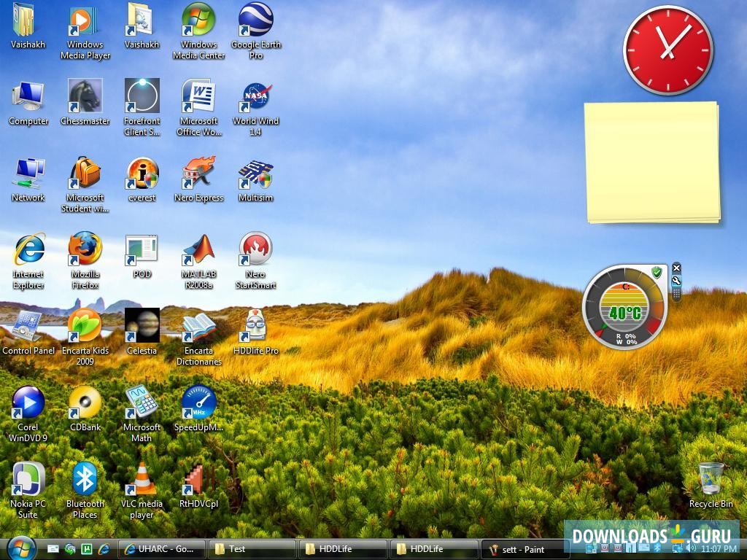This screenshot has height=560, width=747.
Task: Open Encarta Dictionaries shortcut
Action: tap(198, 338)
